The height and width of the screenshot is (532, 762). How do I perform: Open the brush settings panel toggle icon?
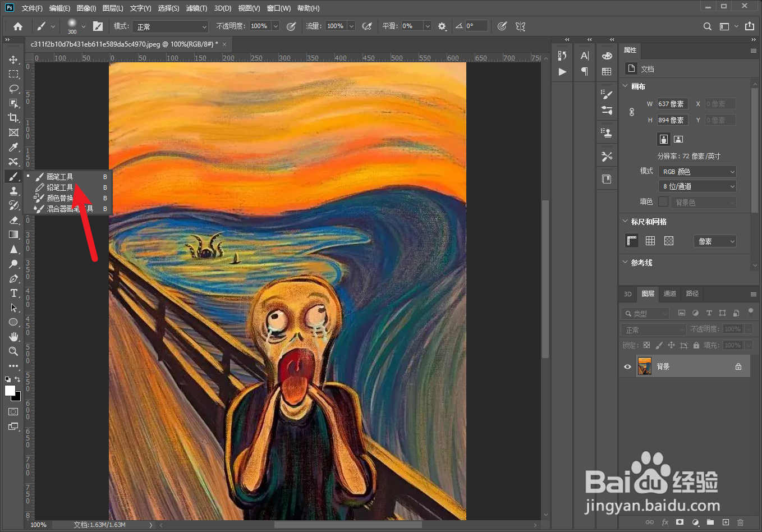click(x=98, y=26)
